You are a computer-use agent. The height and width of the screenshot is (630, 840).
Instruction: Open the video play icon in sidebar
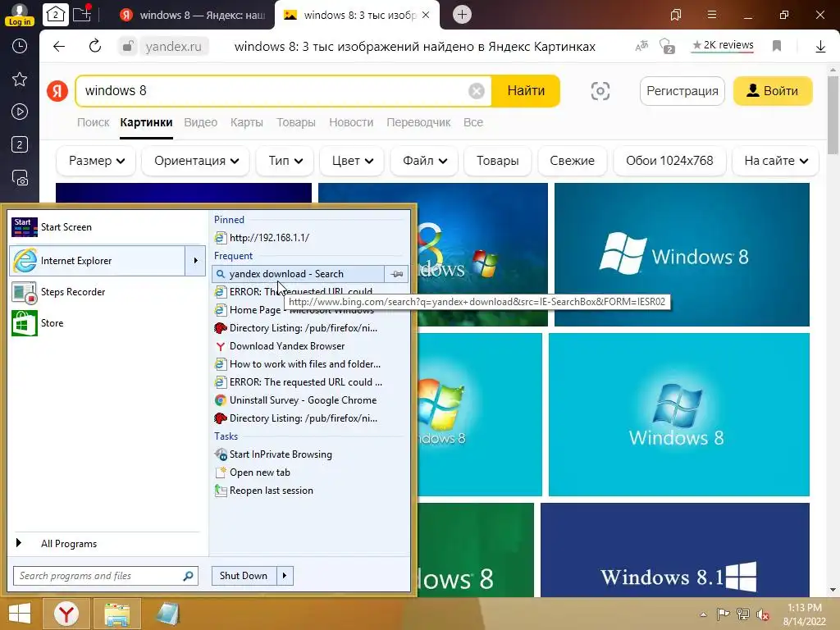20,112
